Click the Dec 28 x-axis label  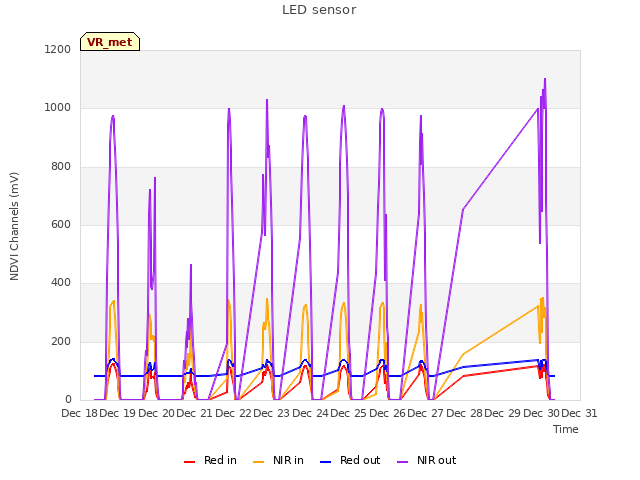pyautogui.click(x=464, y=413)
